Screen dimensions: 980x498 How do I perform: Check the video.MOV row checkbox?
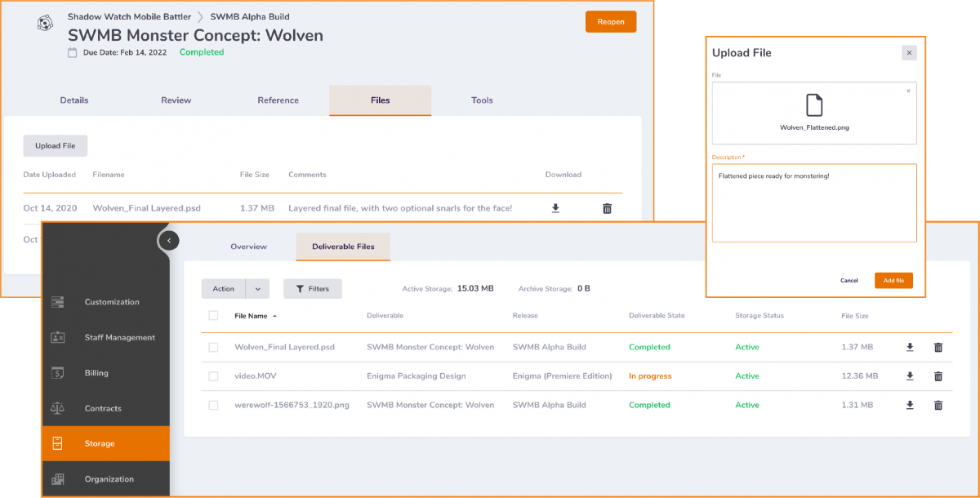[213, 376]
